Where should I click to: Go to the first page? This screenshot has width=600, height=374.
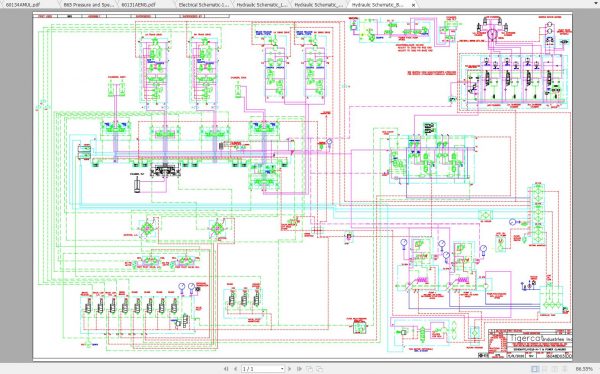click(x=226, y=369)
